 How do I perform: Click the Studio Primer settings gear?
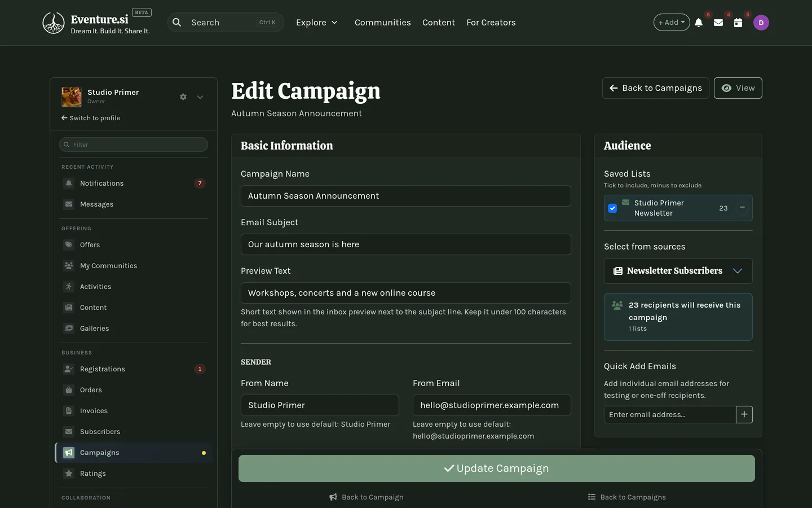[183, 97]
